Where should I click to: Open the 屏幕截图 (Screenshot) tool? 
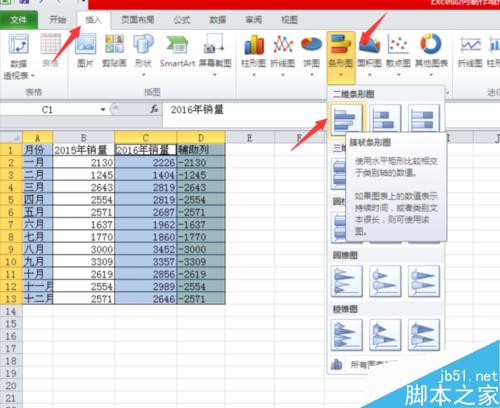[215, 55]
